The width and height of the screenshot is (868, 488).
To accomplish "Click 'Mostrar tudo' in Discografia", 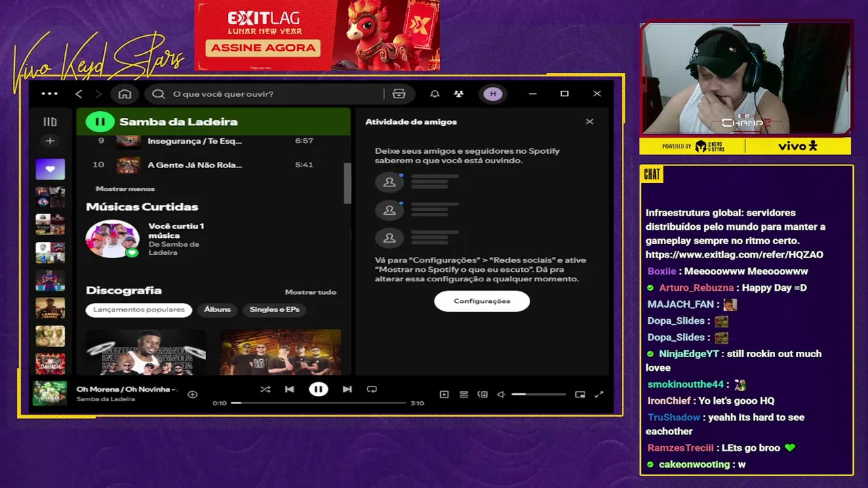I will [311, 292].
